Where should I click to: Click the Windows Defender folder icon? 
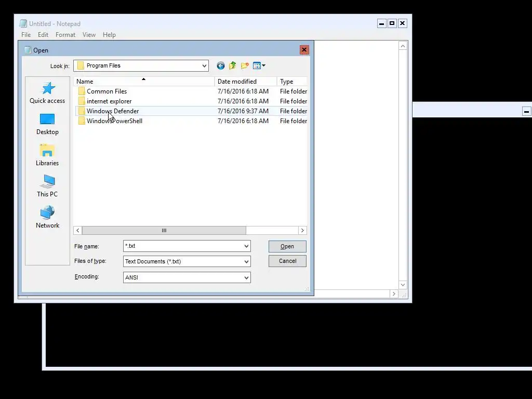coord(82,111)
